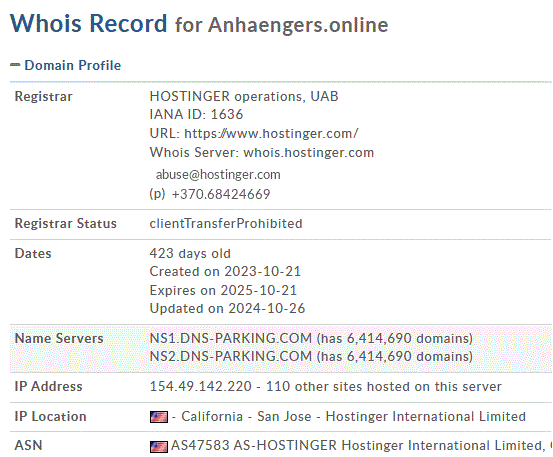This screenshot has height=457, width=553.
Task: Click the Registrar Status row label
Action: click(66, 224)
